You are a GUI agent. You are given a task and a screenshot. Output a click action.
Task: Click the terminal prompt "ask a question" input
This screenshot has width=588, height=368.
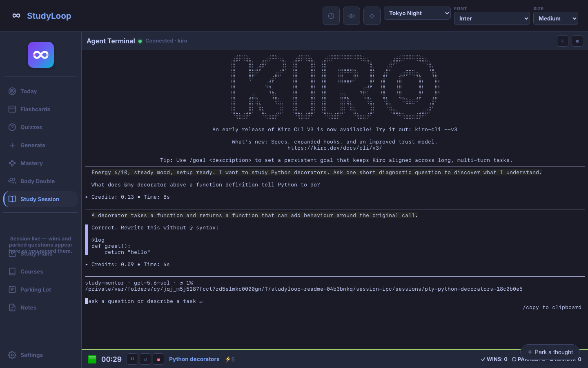click(x=144, y=301)
